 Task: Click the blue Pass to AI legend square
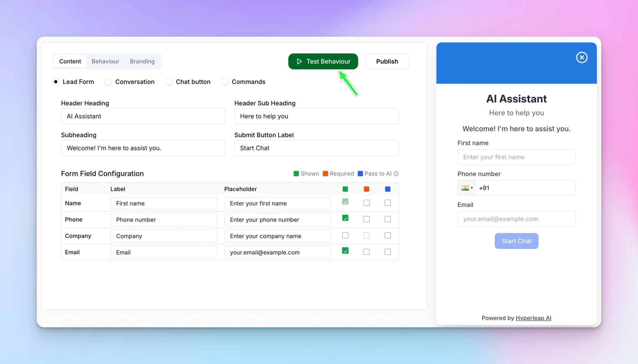(361, 173)
